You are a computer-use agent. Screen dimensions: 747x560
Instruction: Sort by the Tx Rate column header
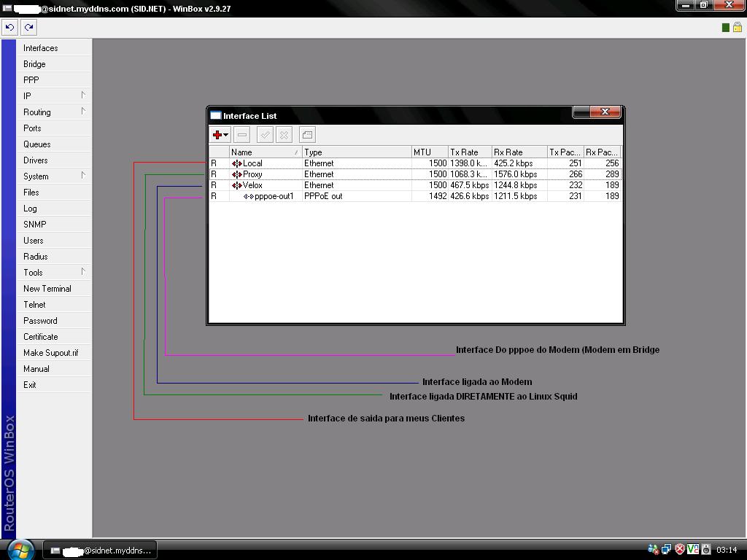coord(471,152)
